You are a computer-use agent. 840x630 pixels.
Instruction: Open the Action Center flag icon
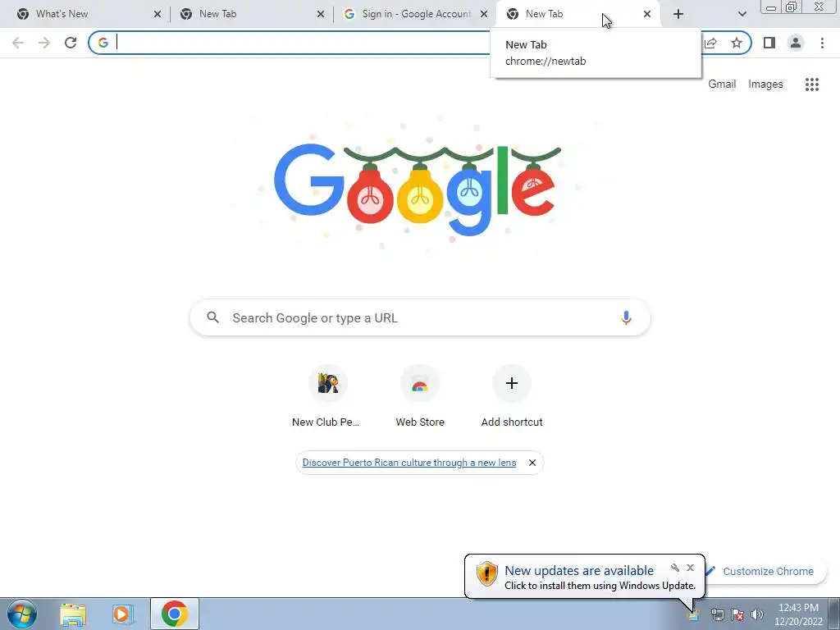point(737,614)
